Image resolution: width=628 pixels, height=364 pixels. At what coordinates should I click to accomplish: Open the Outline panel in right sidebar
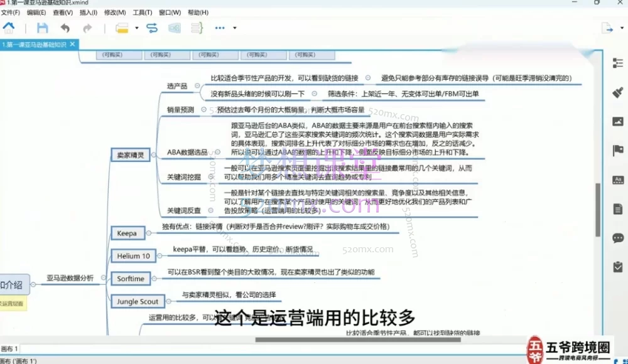tap(617, 63)
